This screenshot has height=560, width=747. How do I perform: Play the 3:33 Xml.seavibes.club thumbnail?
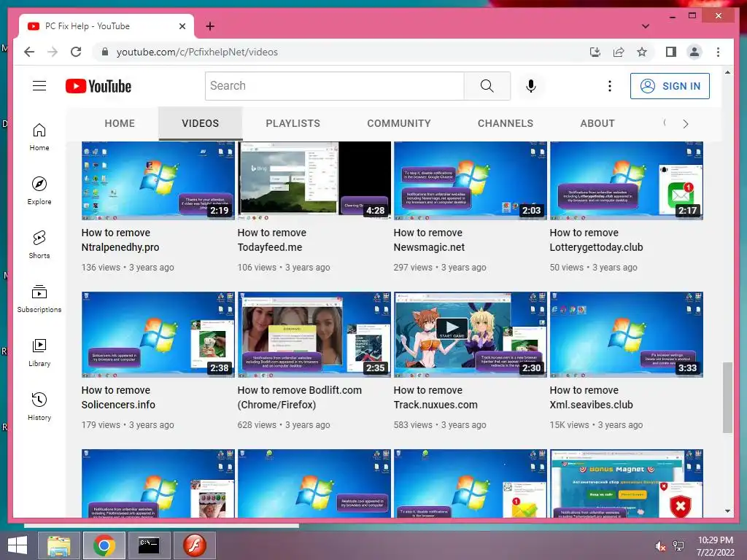(627, 334)
